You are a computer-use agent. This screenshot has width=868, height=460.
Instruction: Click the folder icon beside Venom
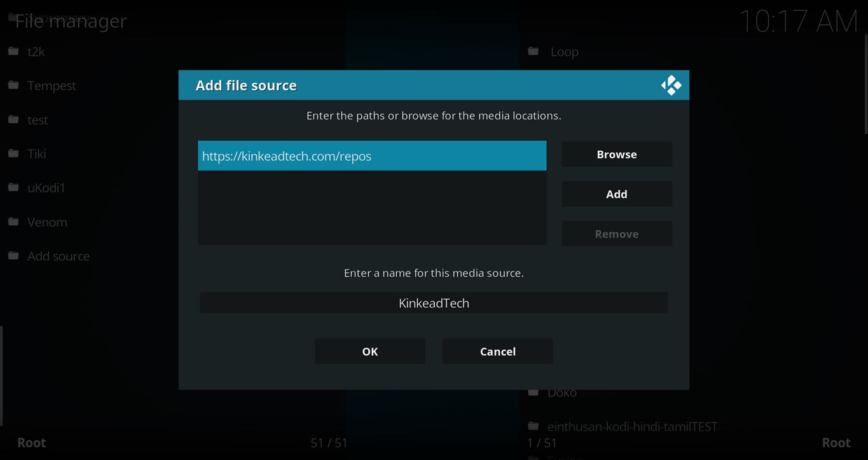click(x=13, y=221)
